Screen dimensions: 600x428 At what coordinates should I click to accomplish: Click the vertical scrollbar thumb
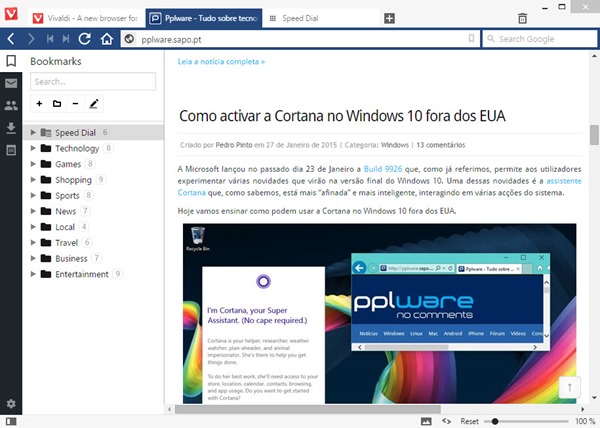tap(594, 135)
